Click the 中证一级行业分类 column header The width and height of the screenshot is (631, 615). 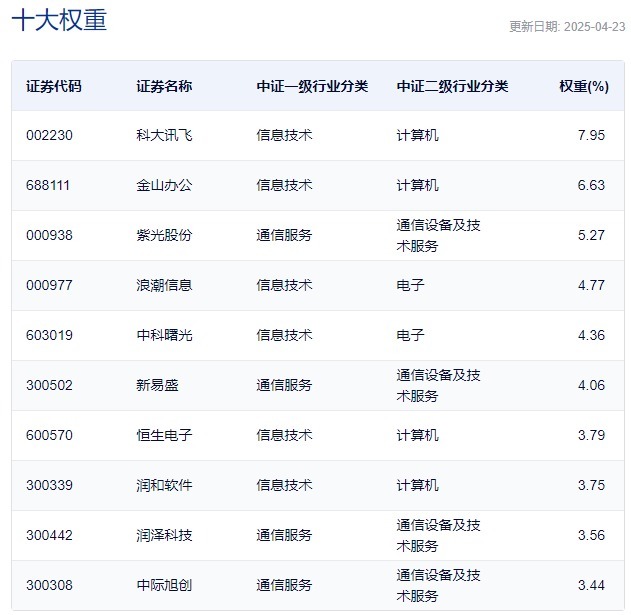(312, 86)
